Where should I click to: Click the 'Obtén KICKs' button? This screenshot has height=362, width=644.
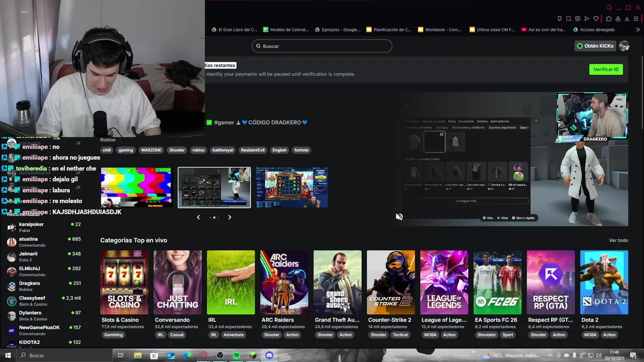pos(596,46)
